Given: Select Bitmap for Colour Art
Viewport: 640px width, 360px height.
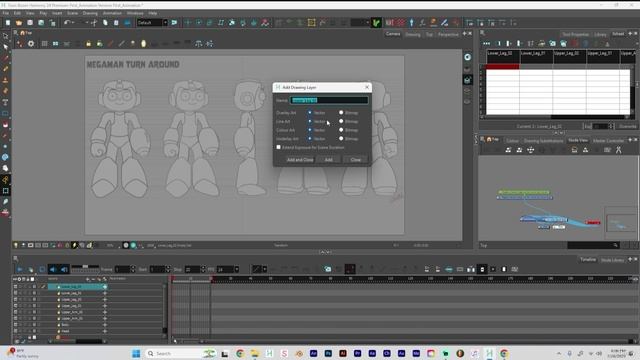Looking at the screenshot, I should 341,130.
